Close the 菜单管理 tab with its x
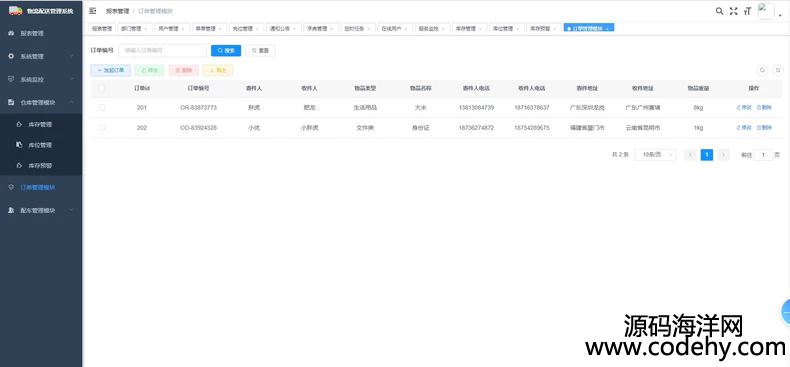Image resolution: width=790 pixels, height=367 pixels. [x=220, y=29]
